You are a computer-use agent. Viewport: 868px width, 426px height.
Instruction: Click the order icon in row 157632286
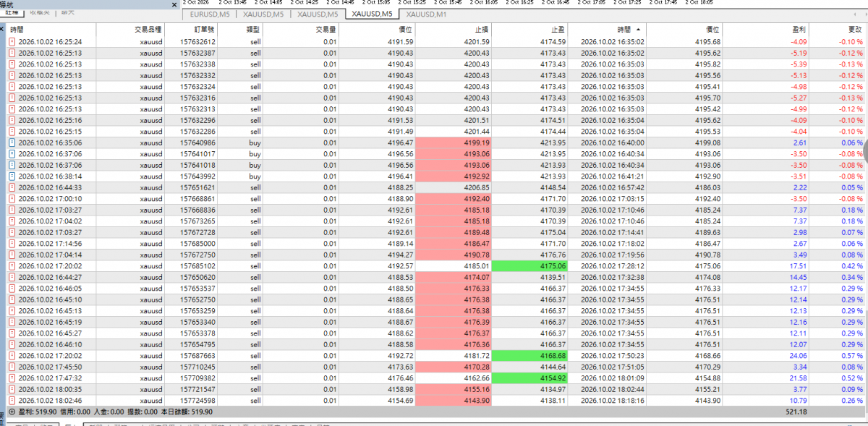click(x=12, y=132)
